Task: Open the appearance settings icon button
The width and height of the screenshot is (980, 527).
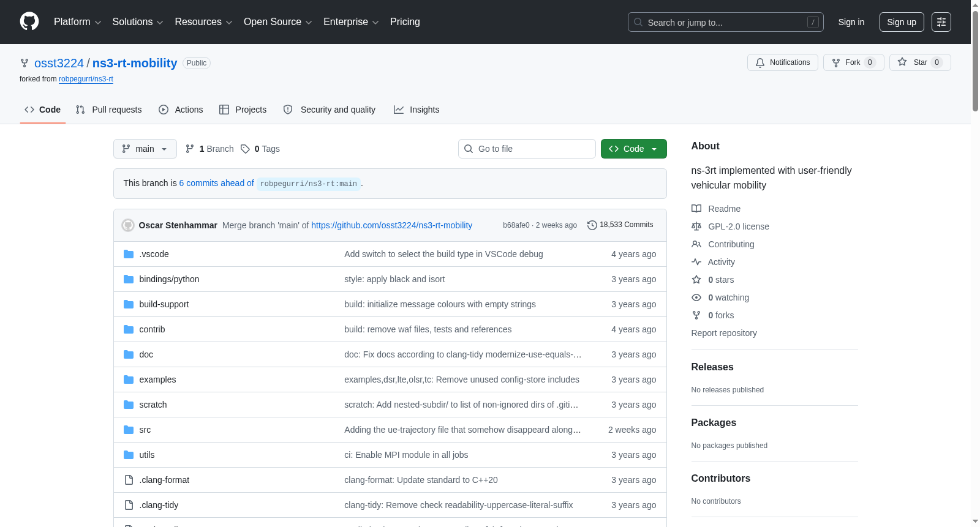Action: [941, 22]
